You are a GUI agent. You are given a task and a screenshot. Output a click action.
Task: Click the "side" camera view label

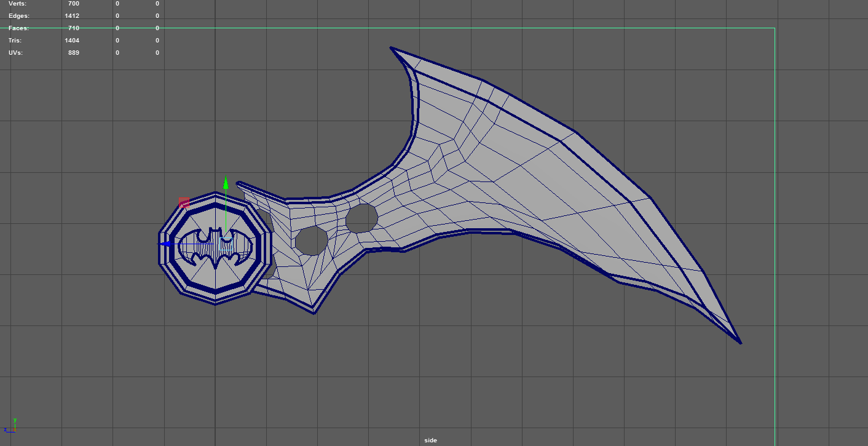pos(430,440)
